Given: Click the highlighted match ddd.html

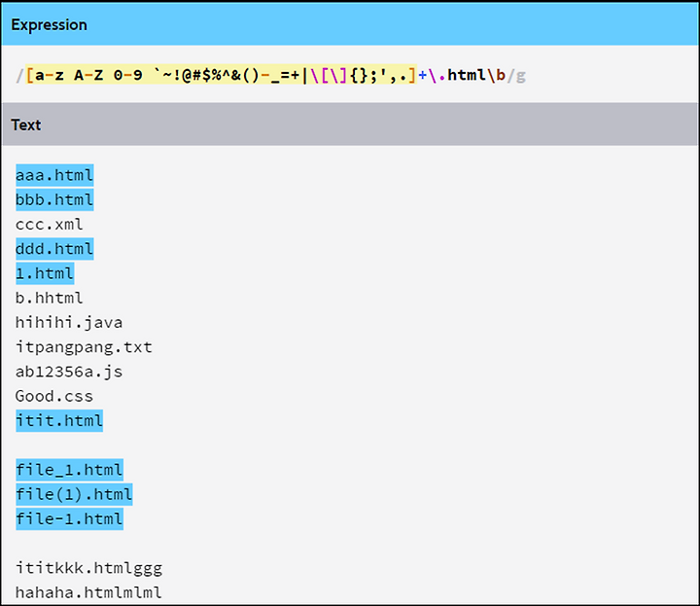Looking at the screenshot, I should [54, 249].
